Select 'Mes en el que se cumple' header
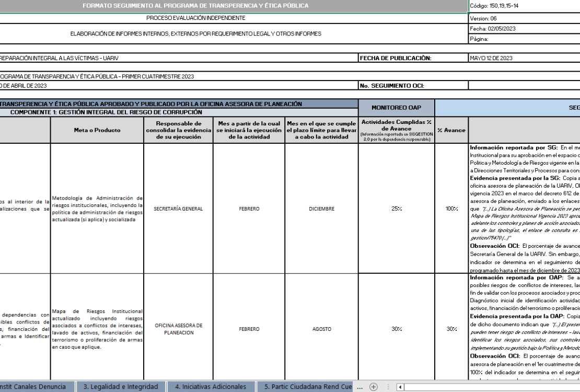Viewport: 580px width, 392px height. 321,130
